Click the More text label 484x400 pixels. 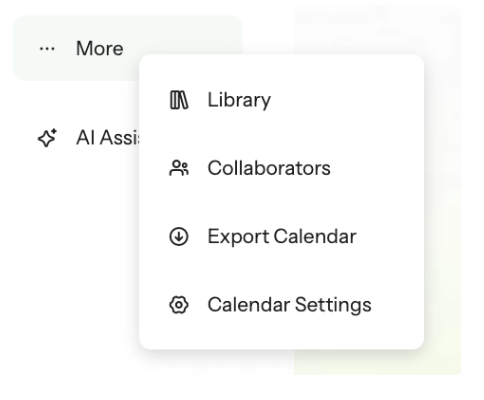coord(100,49)
